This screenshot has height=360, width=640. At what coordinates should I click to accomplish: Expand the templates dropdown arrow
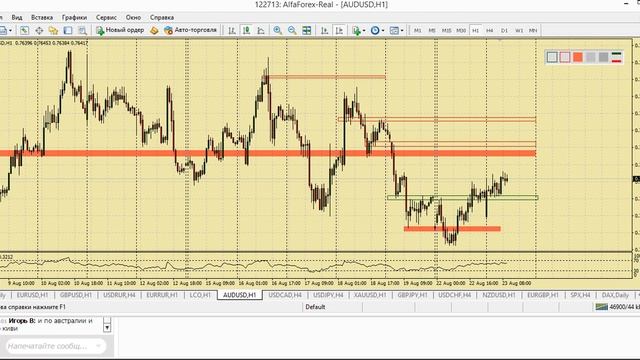(x=402, y=31)
